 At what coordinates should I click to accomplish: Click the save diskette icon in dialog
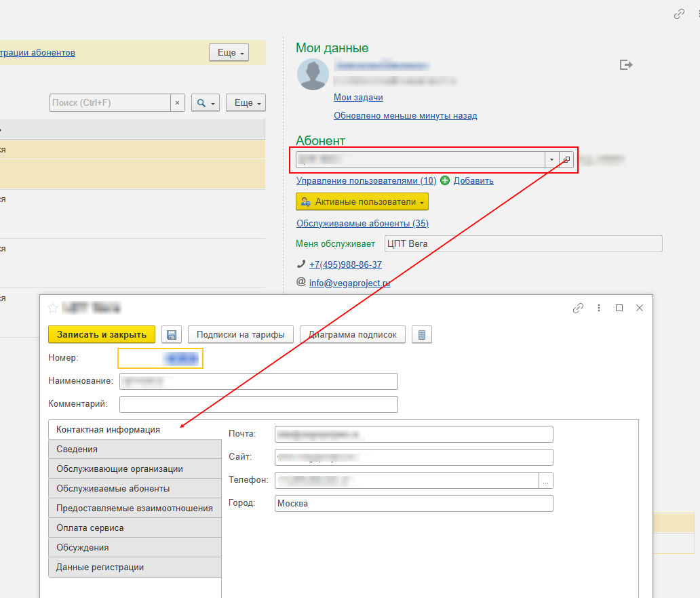[172, 334]
